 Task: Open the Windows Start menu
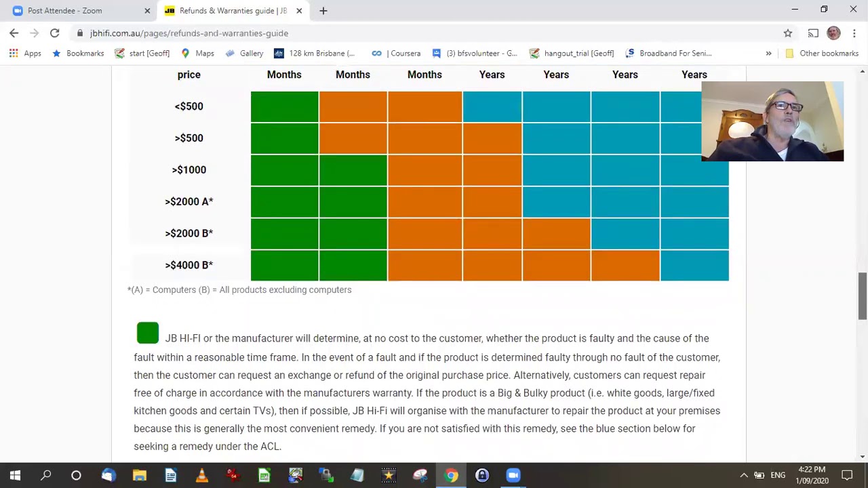click(x=15, y=475)
